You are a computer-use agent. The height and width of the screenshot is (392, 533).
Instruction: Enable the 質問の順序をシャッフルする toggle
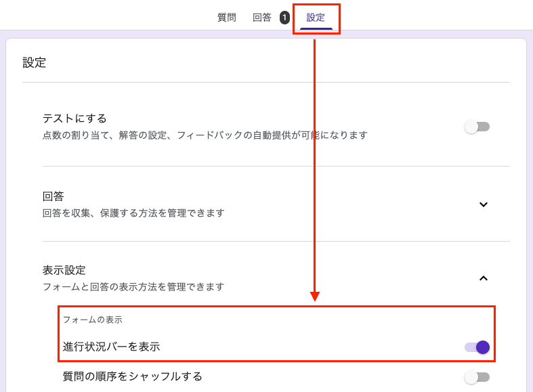(477, 377)
